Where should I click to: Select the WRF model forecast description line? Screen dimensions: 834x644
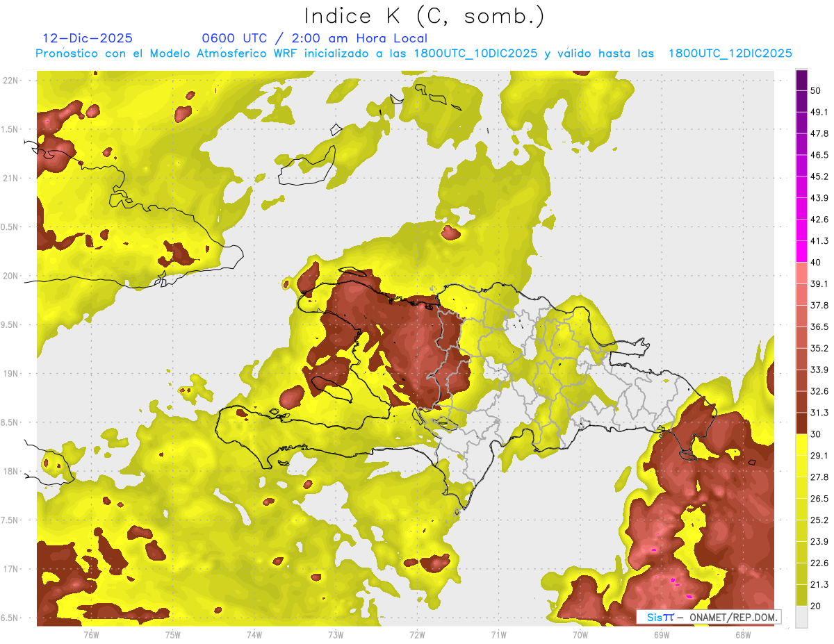point(414,53)
